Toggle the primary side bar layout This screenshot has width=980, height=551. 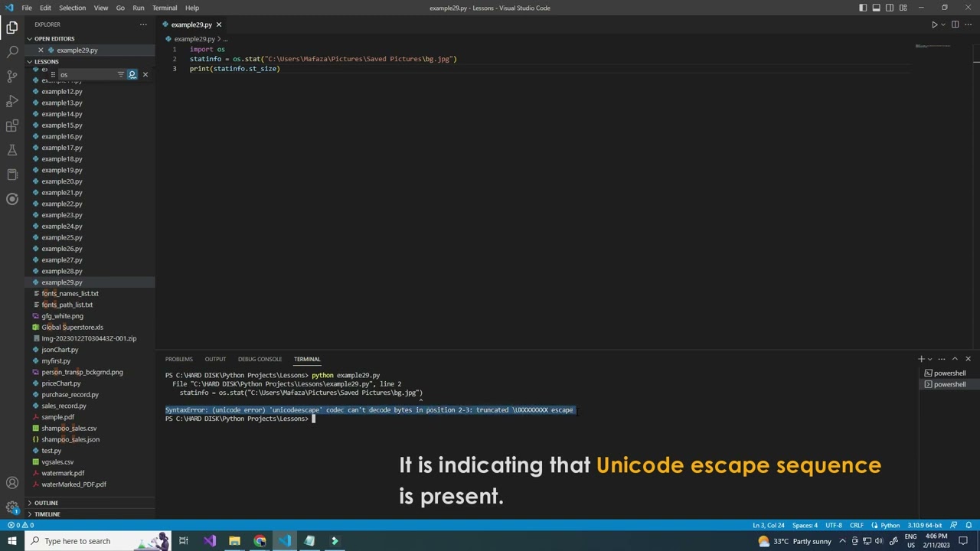coord(863,8)
